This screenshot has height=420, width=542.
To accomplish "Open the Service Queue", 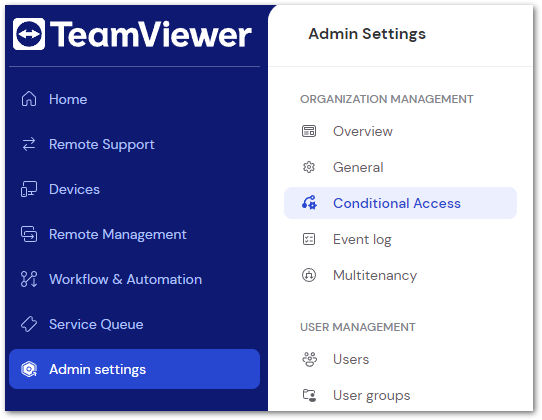I will coord(134,324).
